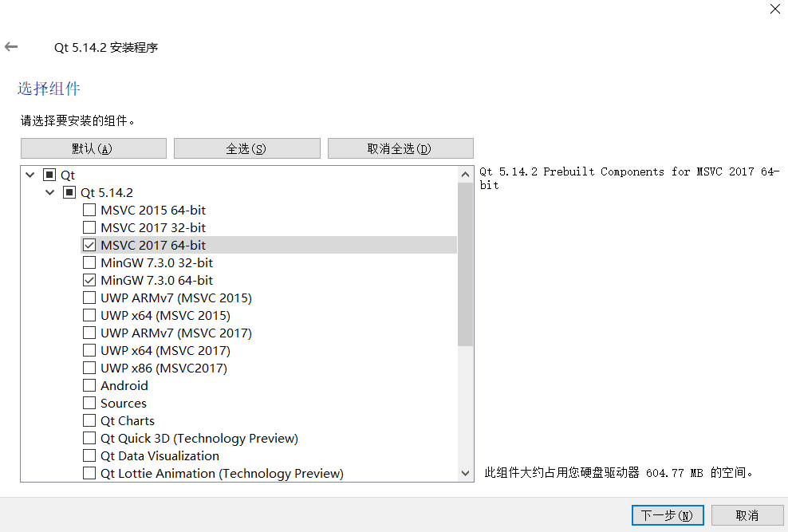Click the component list scrollbar thumb

(x=465, y=264)
